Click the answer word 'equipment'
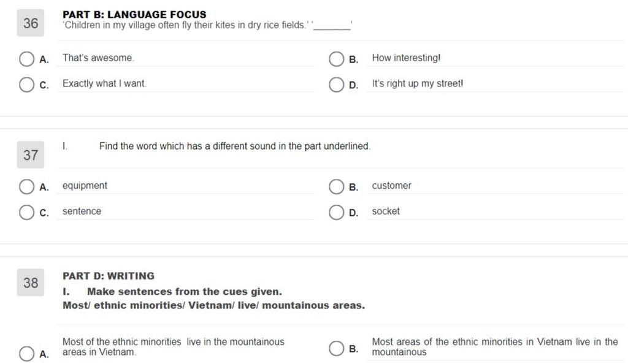 [x=85, y=186]
